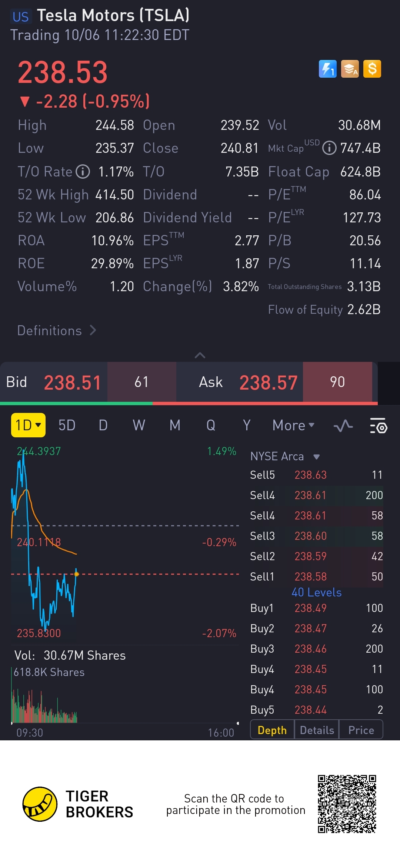
Task: Select the Depth tab
Action: click(x=272, y=730)
